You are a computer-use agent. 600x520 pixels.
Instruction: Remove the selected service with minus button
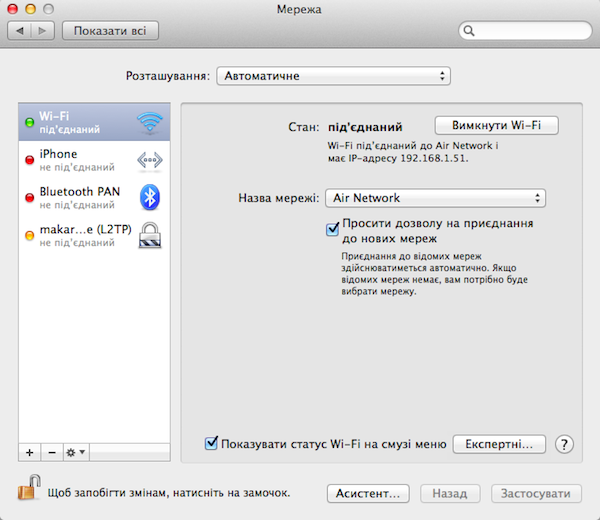[50, 452]
